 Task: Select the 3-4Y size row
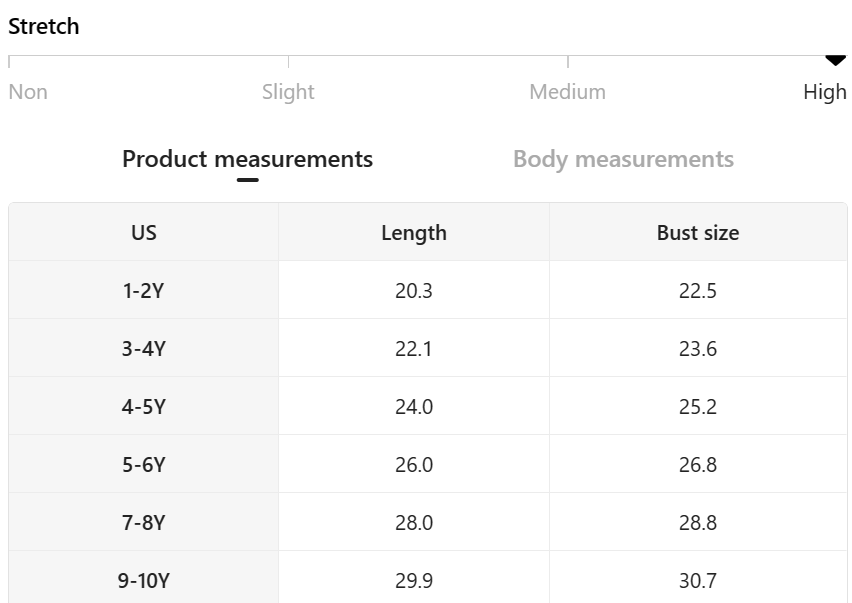[x=144, y=349]
